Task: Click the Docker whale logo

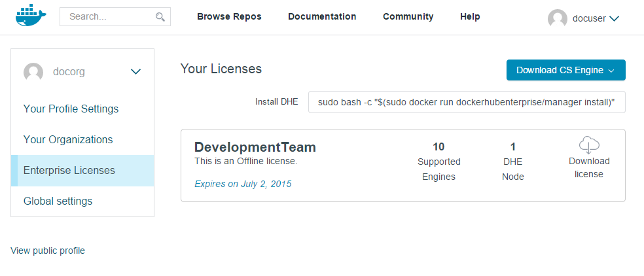Action: pyautogui.click(x=31, y=16)
